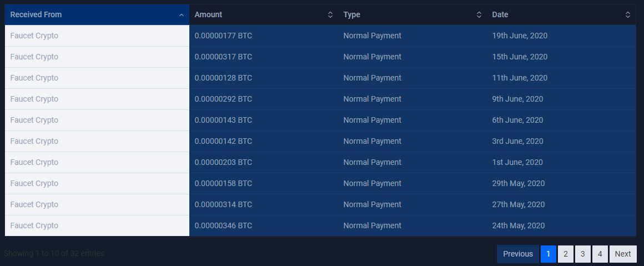Click amount 0.00000314 BTC

[223, 204]
